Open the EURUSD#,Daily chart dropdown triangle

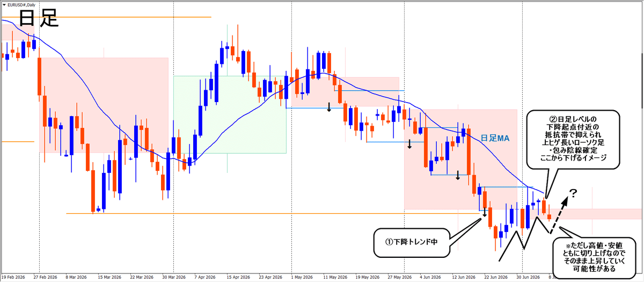3,4
